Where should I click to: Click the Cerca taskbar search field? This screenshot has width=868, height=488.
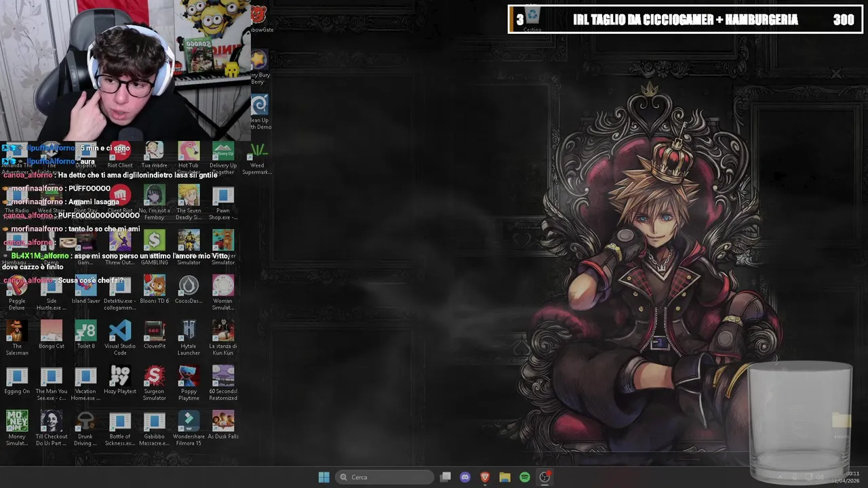coord(384,477)
